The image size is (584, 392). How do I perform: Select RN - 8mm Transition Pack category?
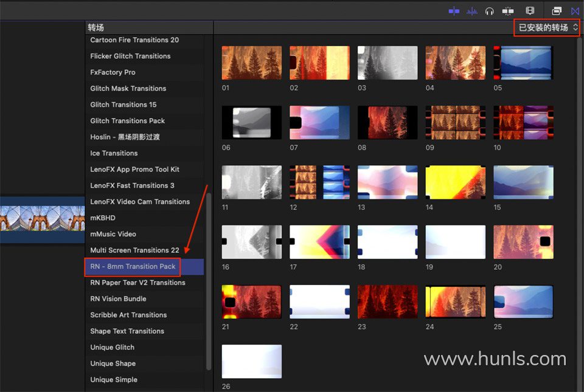(x=133, y=266)
